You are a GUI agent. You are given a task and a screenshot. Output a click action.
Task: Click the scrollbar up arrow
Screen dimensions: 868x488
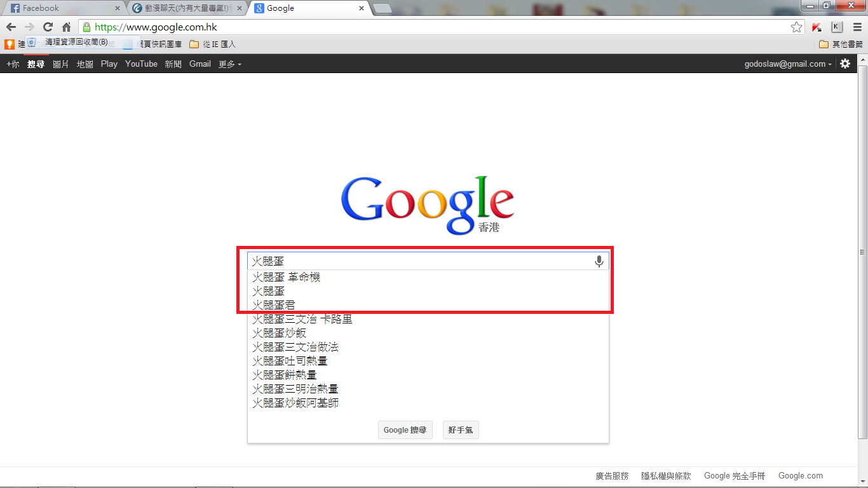[862, 58]
